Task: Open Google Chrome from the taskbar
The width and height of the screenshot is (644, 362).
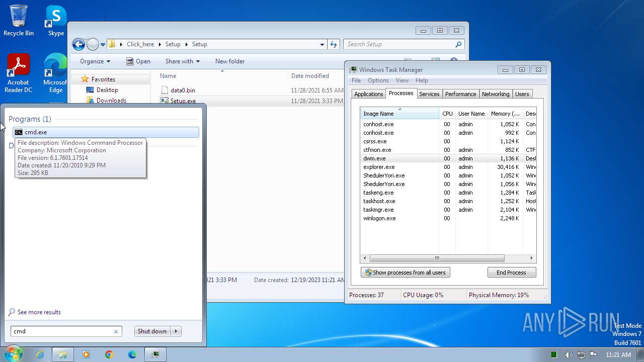Action: click(x=109, y=354)
